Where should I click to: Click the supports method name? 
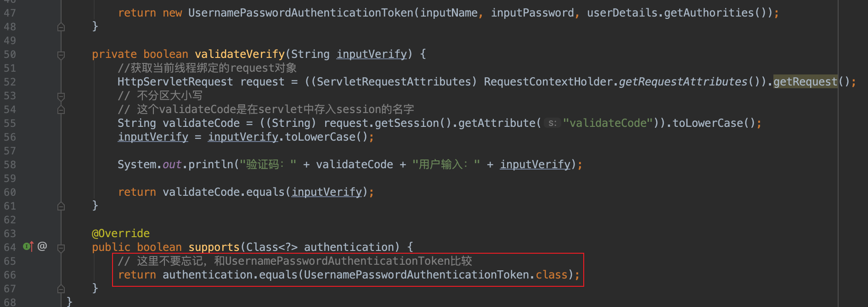click(214, 247)
